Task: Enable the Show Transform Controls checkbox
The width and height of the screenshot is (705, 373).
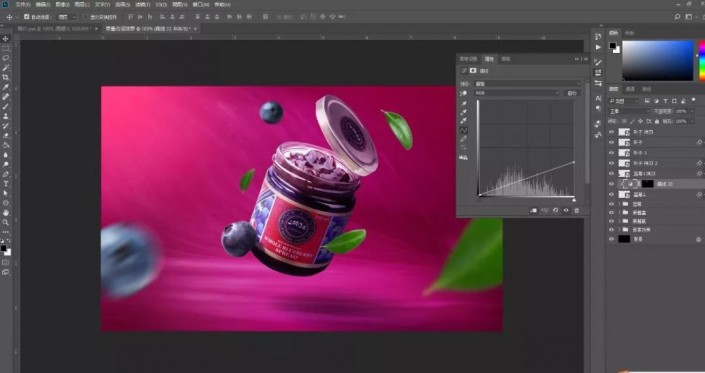Action: tap(86, 17)
